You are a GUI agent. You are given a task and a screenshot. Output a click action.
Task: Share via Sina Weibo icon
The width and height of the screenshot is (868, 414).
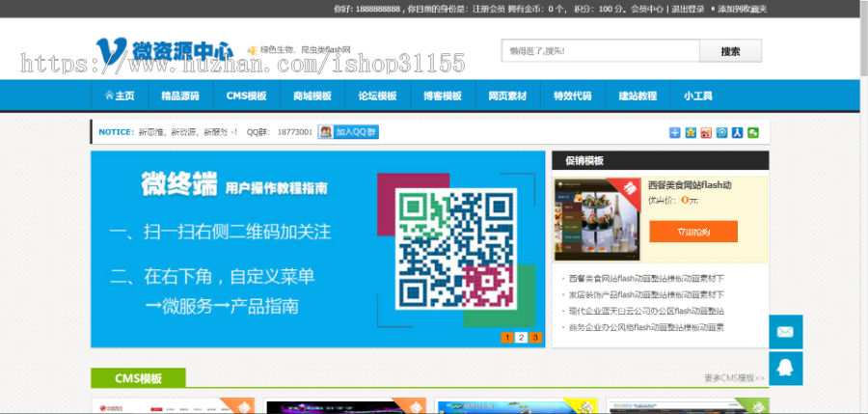(x=706, y=132)
